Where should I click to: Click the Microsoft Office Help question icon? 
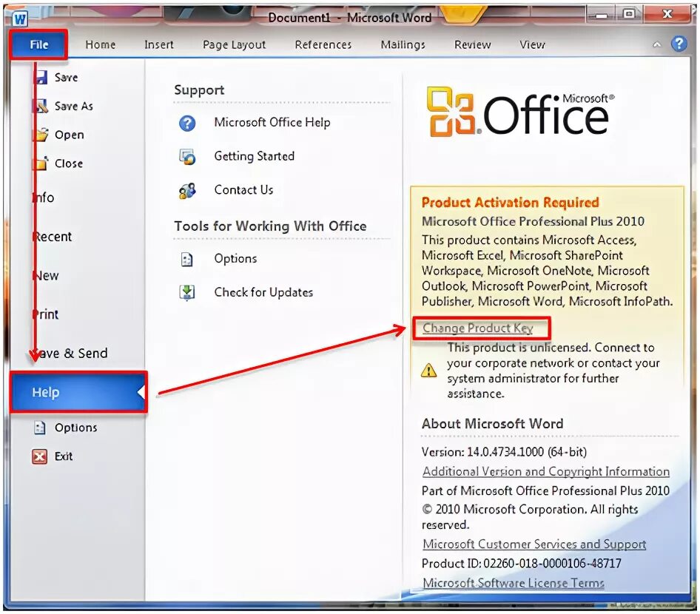187,123
